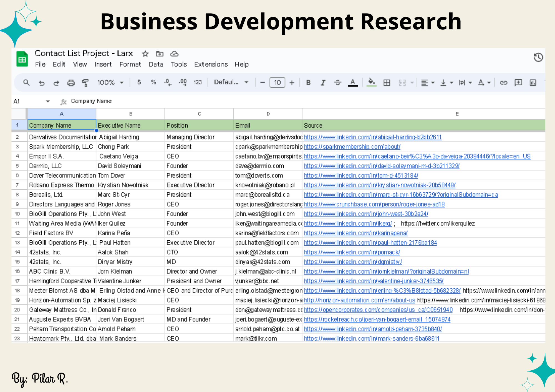Screen dimensions: 555x392
Task: Open version history clock icon
Action: [x=538, y=57]
